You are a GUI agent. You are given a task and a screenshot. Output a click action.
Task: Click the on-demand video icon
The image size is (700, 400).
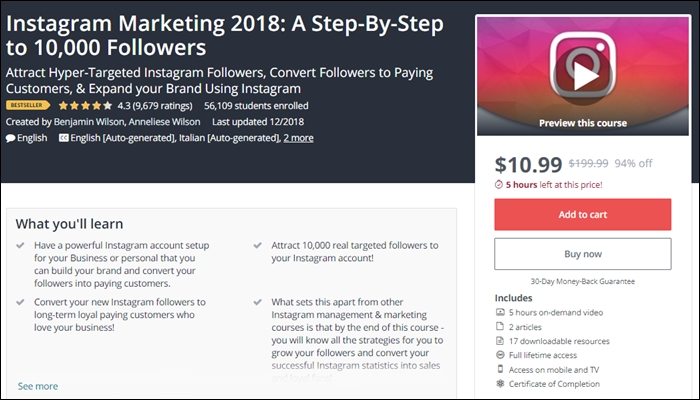[500, 312]
